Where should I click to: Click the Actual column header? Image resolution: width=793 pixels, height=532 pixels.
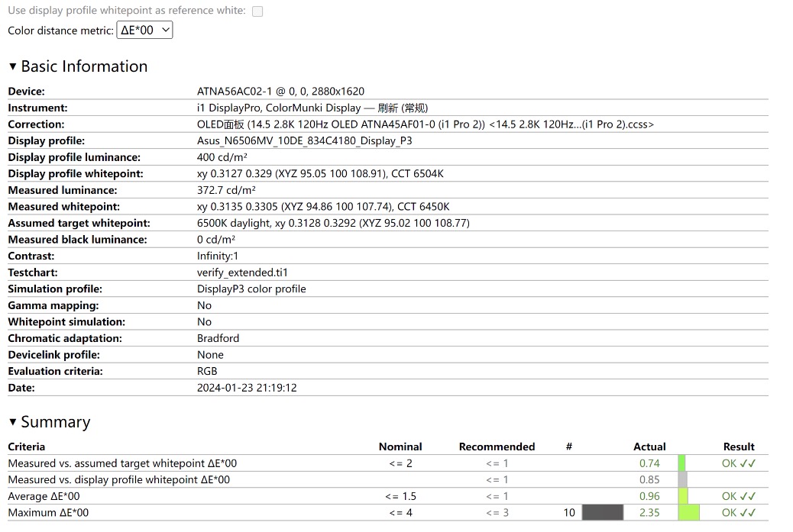tap(649, 447)
